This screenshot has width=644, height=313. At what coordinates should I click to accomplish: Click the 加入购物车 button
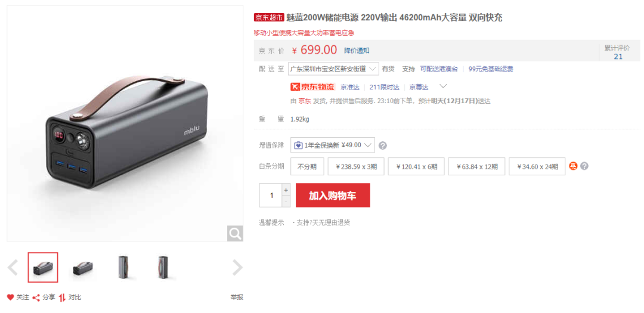(x=333, y=195)
